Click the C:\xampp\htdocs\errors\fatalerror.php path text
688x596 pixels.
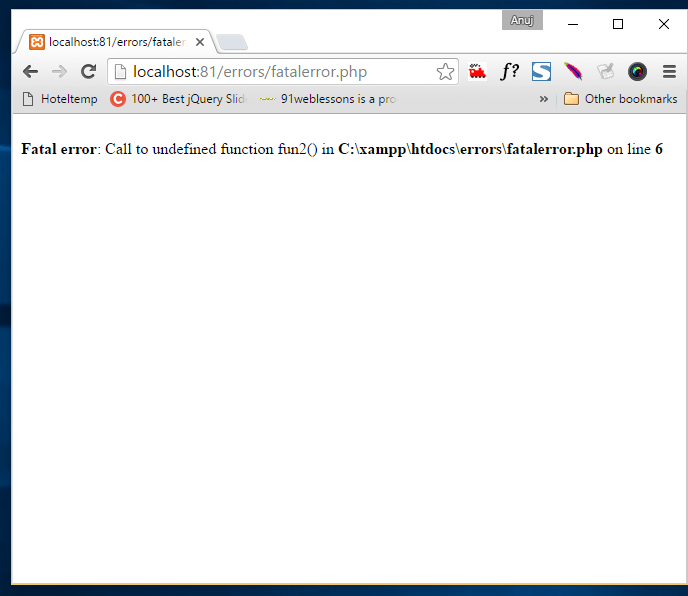[x=470, y=149]
